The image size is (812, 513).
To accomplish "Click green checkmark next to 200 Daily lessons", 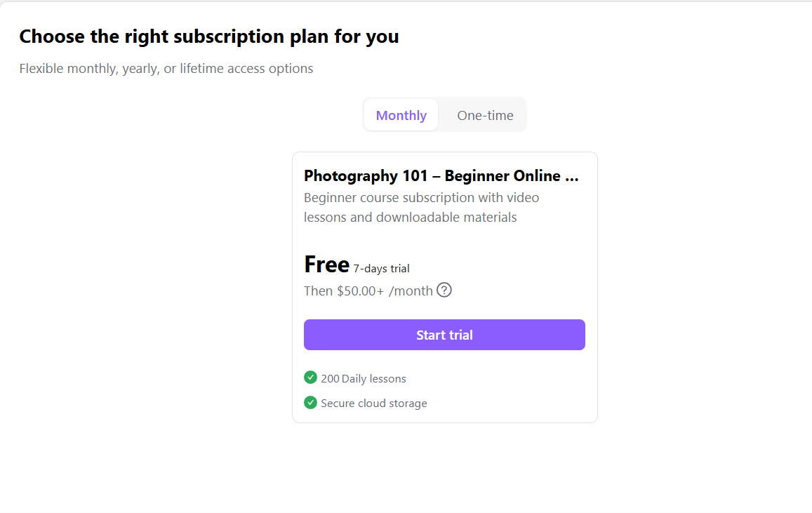I will pyautogui.click(x=310, y=378).
